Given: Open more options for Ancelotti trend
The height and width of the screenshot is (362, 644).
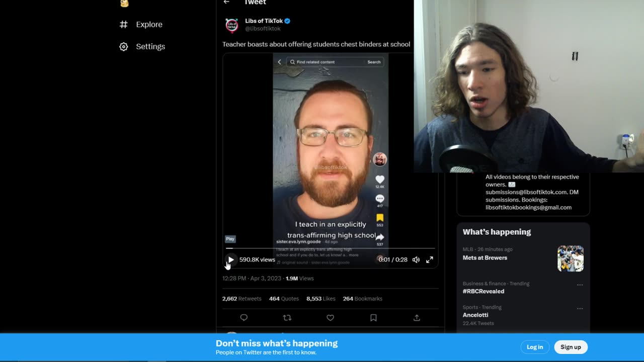Looking at the screenshot, I should tap(580, 308).
